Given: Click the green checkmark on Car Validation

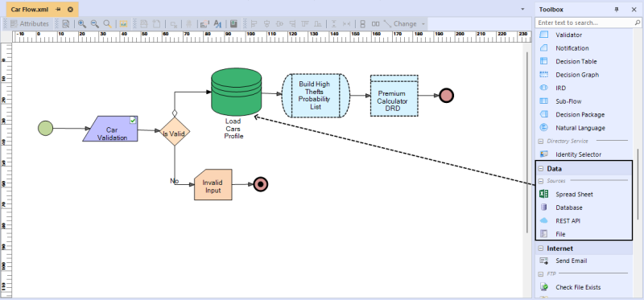Looking at the screenshot, I should (x=133, y=121).
